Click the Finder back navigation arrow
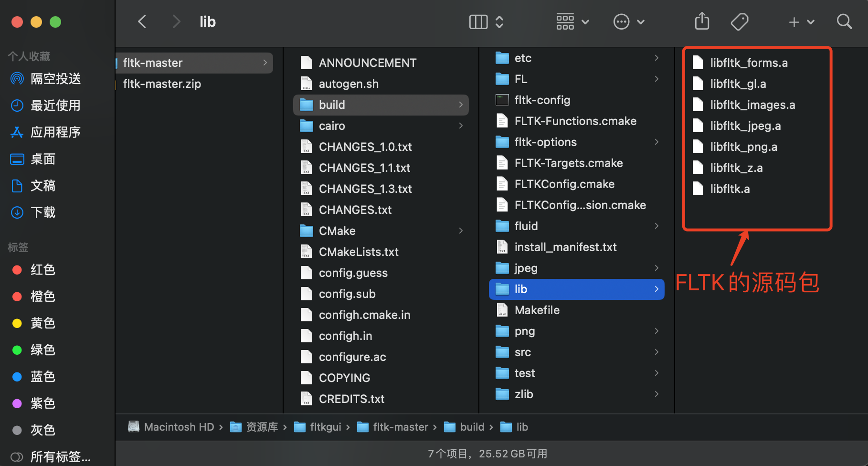The image size is (868, 466). (x=142, y=21)
